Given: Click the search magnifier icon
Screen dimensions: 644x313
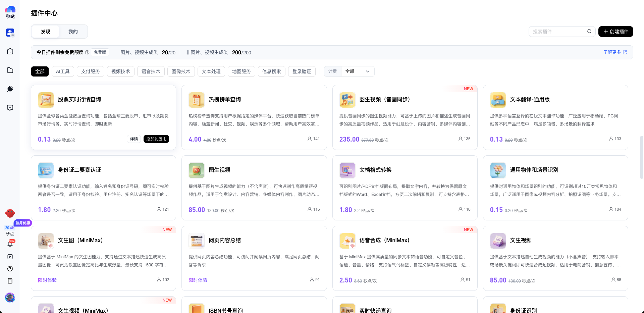Looking at the screenshot, I should click(589, 32).
